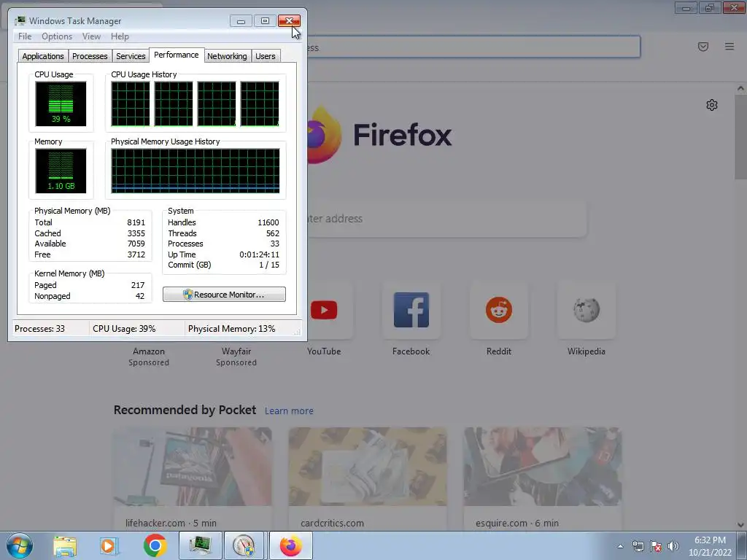Select the Performance tab

click(x=177, y=55)
